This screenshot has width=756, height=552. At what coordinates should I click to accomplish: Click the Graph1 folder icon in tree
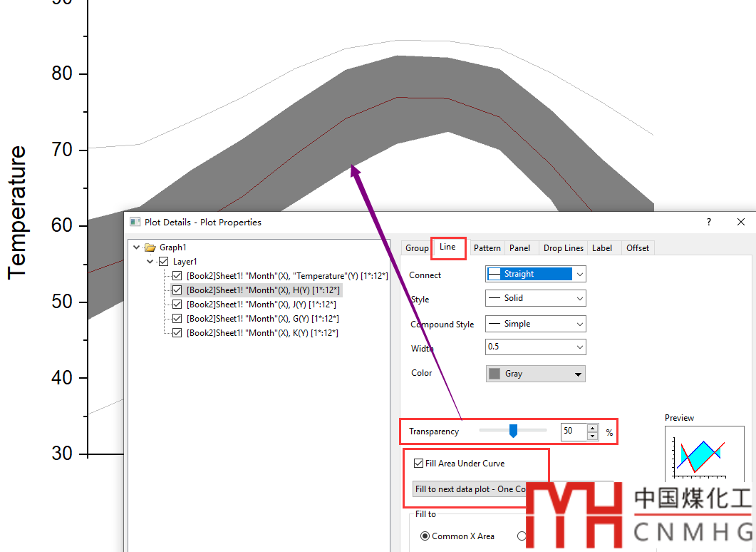tap(150, 247)
